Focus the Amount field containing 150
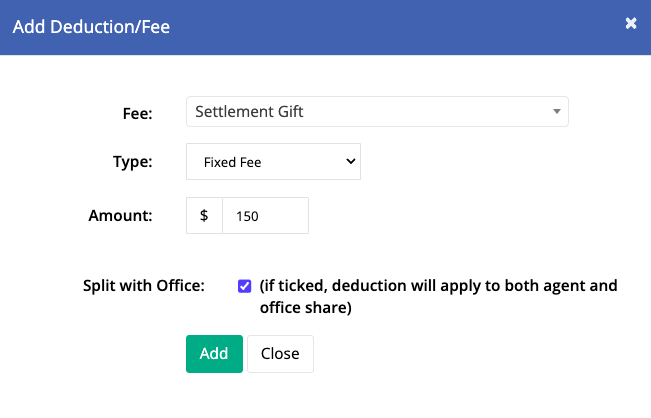 tap(265, 215)
